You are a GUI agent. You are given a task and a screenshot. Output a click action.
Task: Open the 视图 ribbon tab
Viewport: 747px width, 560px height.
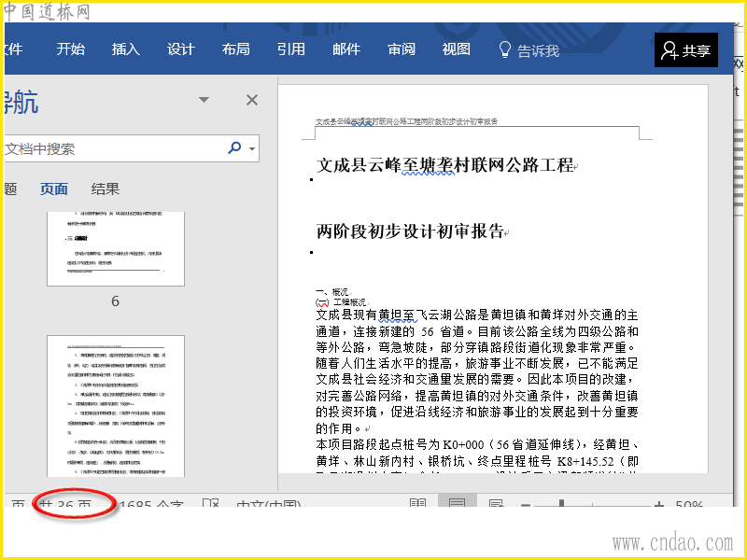[x=457, y=49]
